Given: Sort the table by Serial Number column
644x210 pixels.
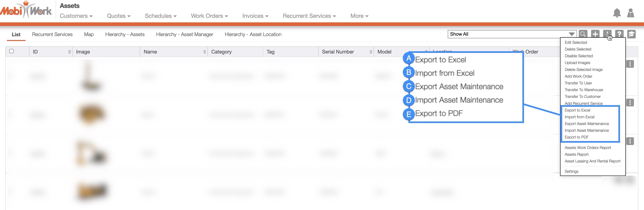Looking at the screenshot, I should (371, 52).
